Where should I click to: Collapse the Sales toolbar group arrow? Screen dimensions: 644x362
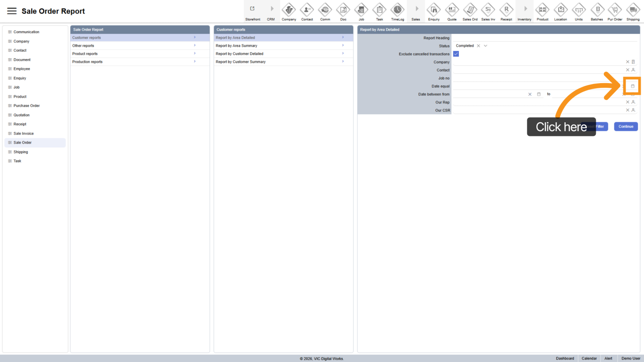click(416, 9)
